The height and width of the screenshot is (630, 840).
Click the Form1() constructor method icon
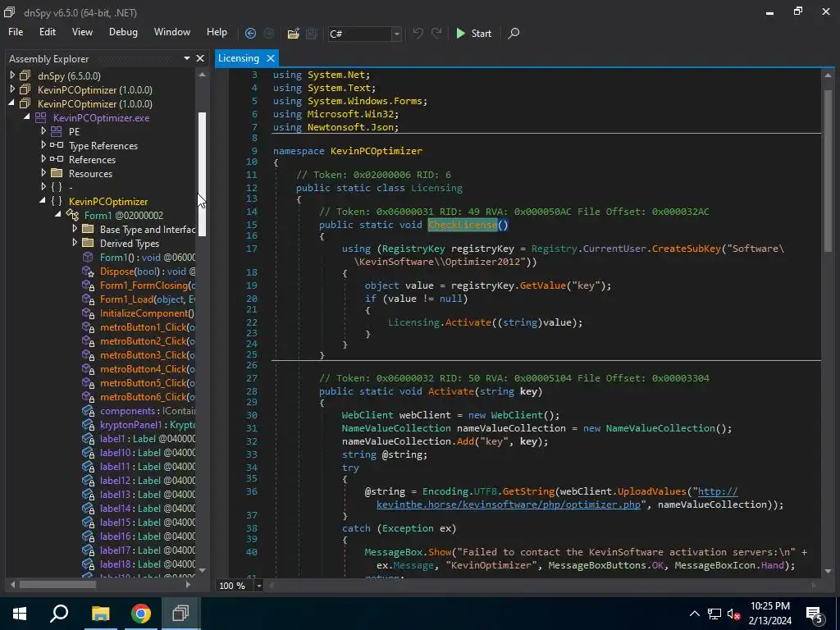click(88, 257)
